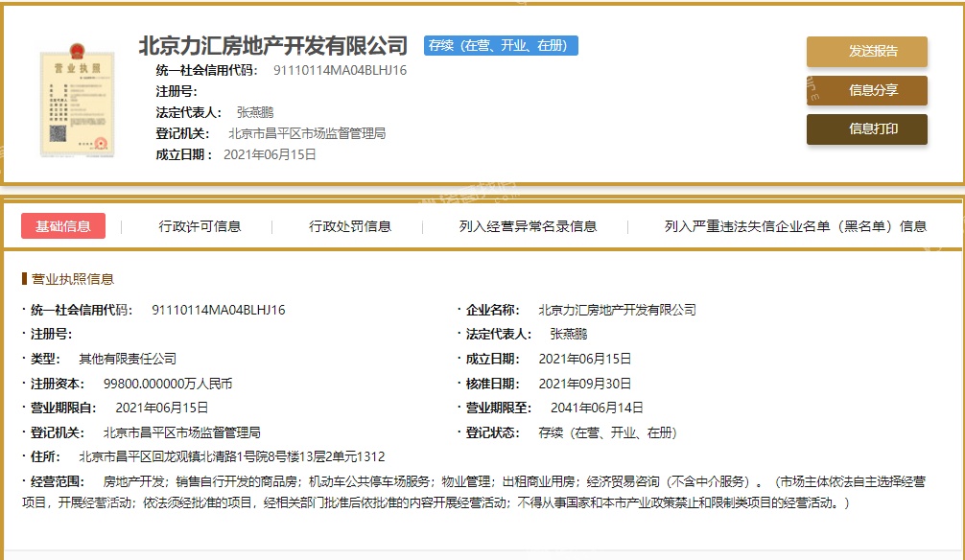Screen dimensions: 965x560
Task: Select the 基础信息 tab
Action: 62,226
